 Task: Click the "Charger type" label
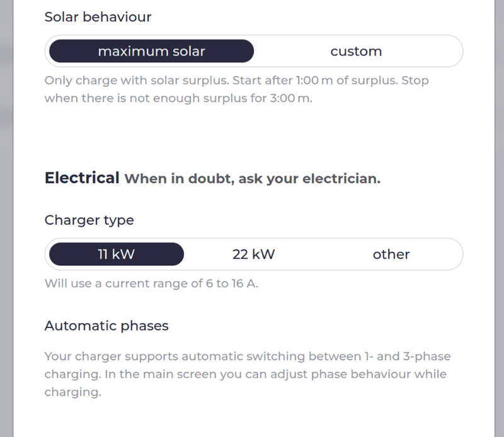point(89,220)
